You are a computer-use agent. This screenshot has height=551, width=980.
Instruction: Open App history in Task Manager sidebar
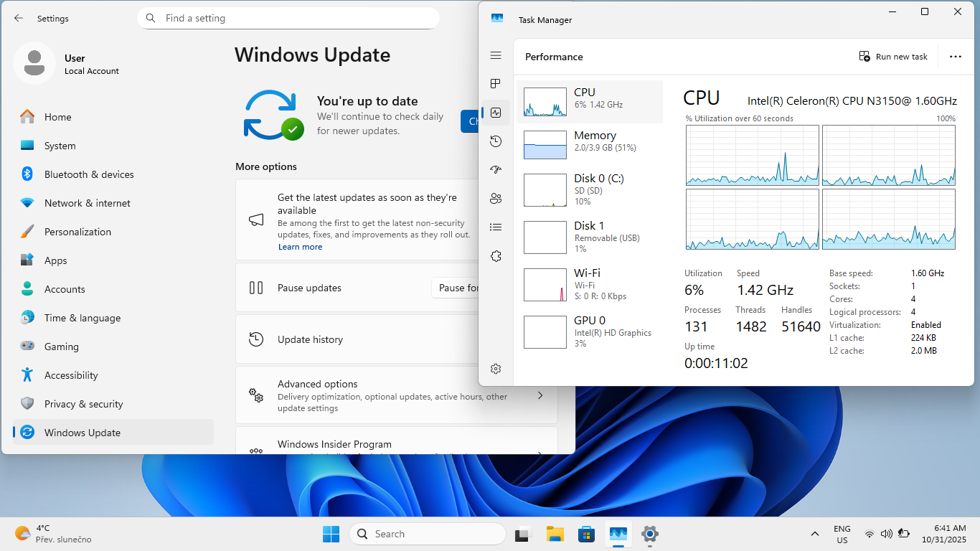tap(496, 141)
